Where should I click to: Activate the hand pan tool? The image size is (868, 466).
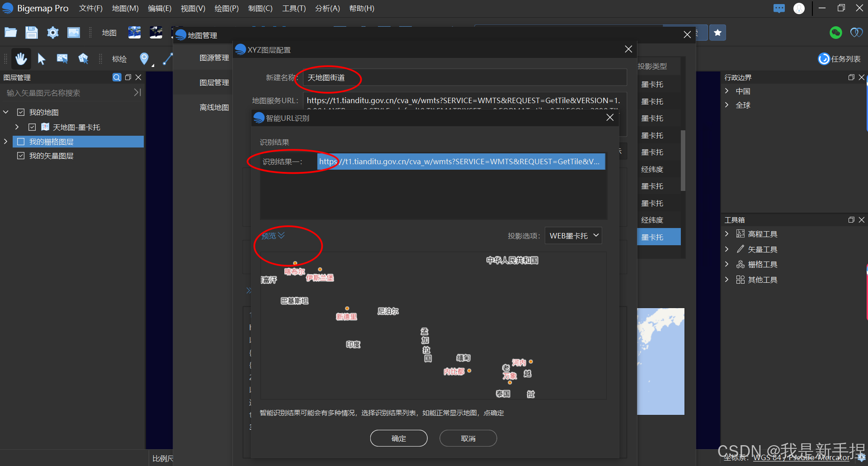tap(21, 59)
